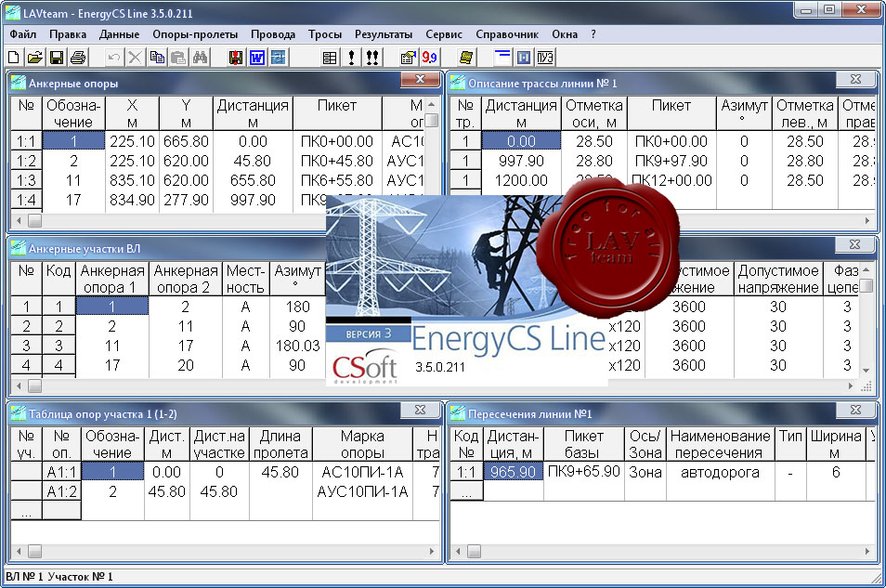Open the Сервис menu
886x588 pixels.
click(x=444, y=34)
